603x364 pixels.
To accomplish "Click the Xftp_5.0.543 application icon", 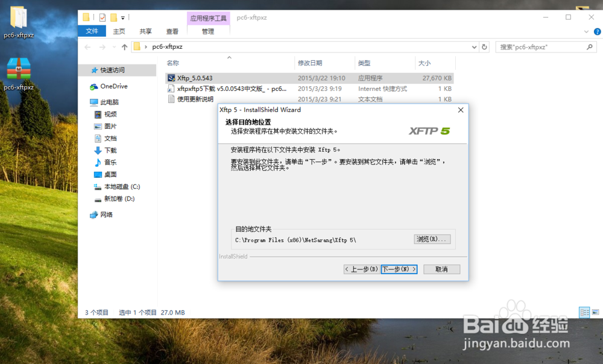I will pyautogui.click(x=171, y=78).
